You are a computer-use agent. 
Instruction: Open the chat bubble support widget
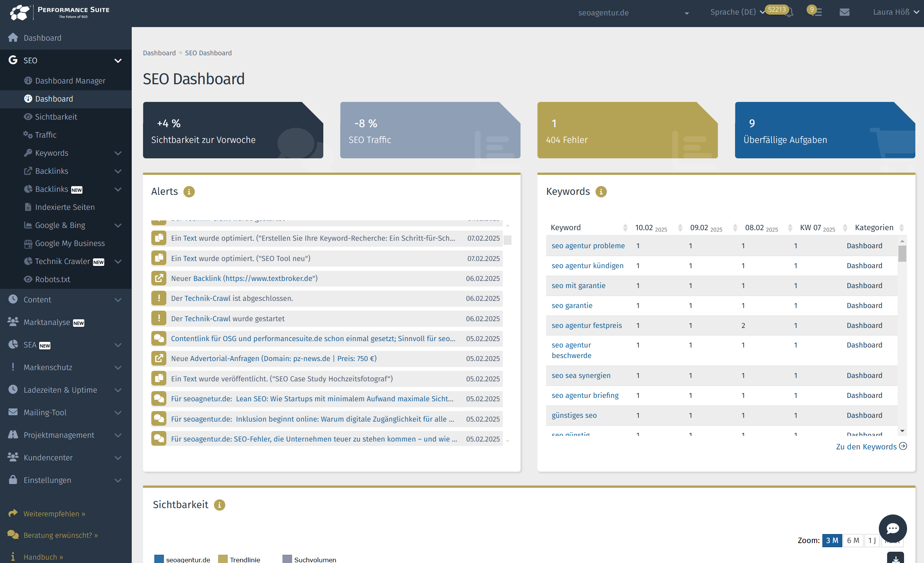pyautogui.click(x=892, y=528)
